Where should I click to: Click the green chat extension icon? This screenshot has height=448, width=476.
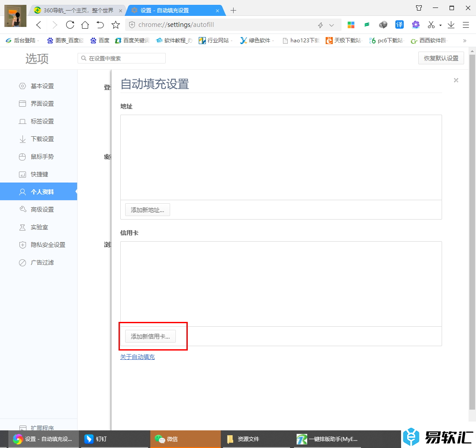tap(367, 25)
